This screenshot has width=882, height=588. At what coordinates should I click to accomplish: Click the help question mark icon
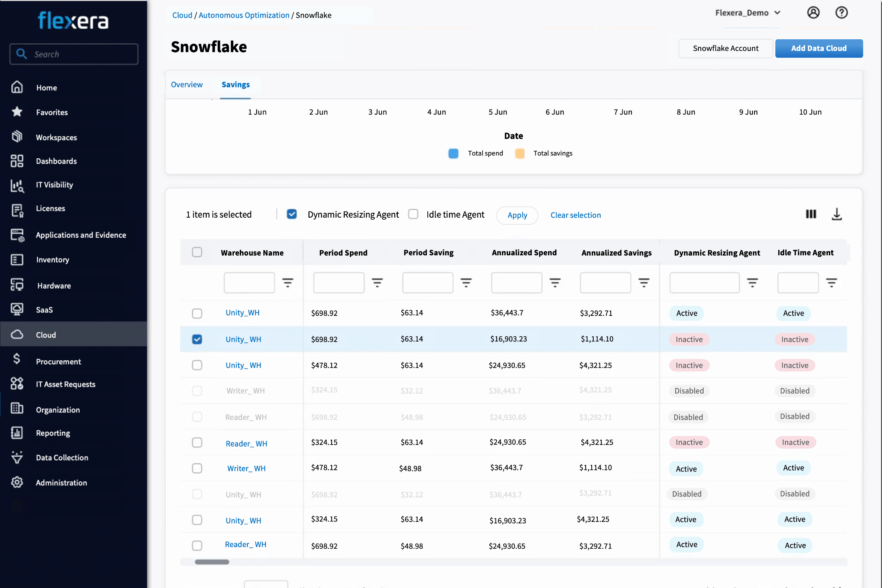(x=842, y=13)
